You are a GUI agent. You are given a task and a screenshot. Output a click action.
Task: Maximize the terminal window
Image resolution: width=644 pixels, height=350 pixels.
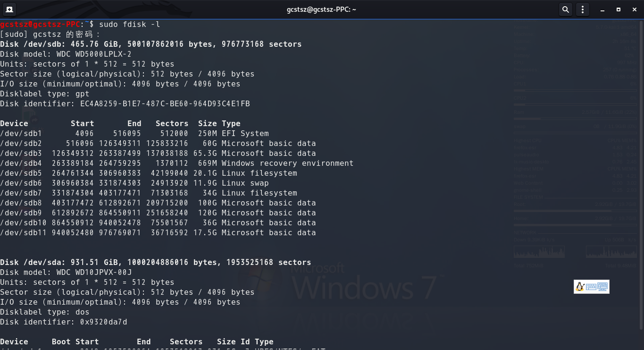tap(618, 9)
